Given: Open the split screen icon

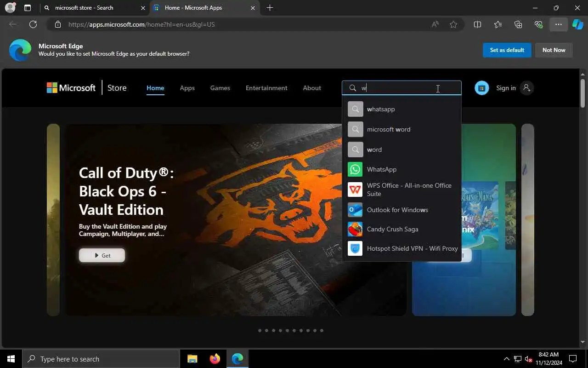Looking at the screenshot, I should 477,24.
